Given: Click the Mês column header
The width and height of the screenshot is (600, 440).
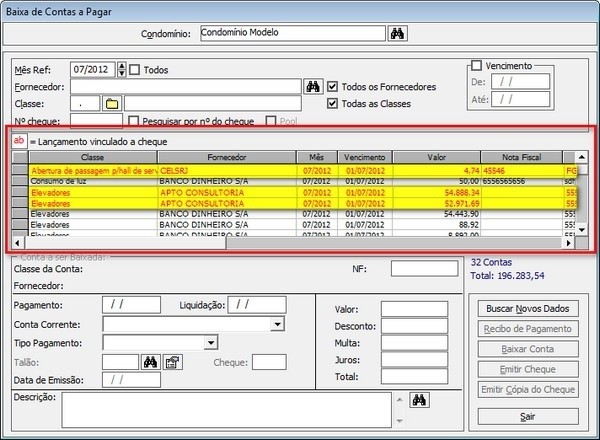Looking at the screenshot, I should click(317, 157).
